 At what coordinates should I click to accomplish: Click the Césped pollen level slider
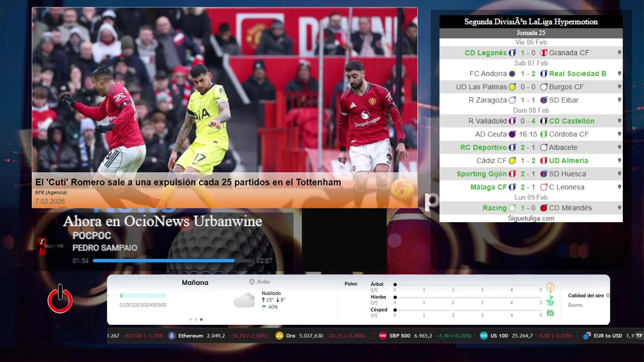pyautogui.click(x=468, y=310)
